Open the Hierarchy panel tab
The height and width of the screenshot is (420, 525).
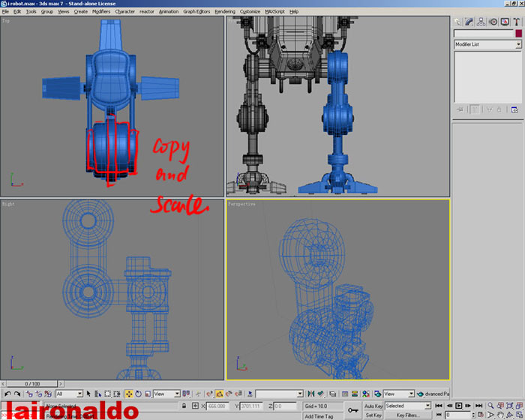[x=481, y=22]
